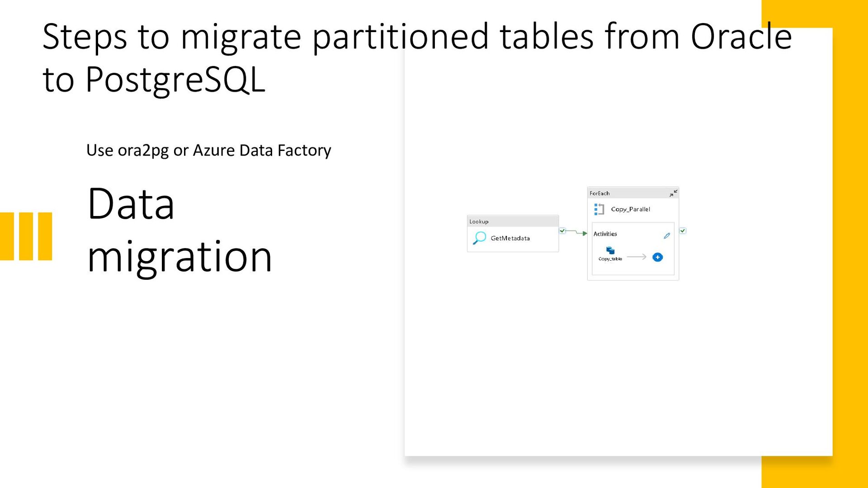Click the success checkmark on Lookup output
Image resolution: width=868 pixels, height=488 pixels.
click(562, 230)
